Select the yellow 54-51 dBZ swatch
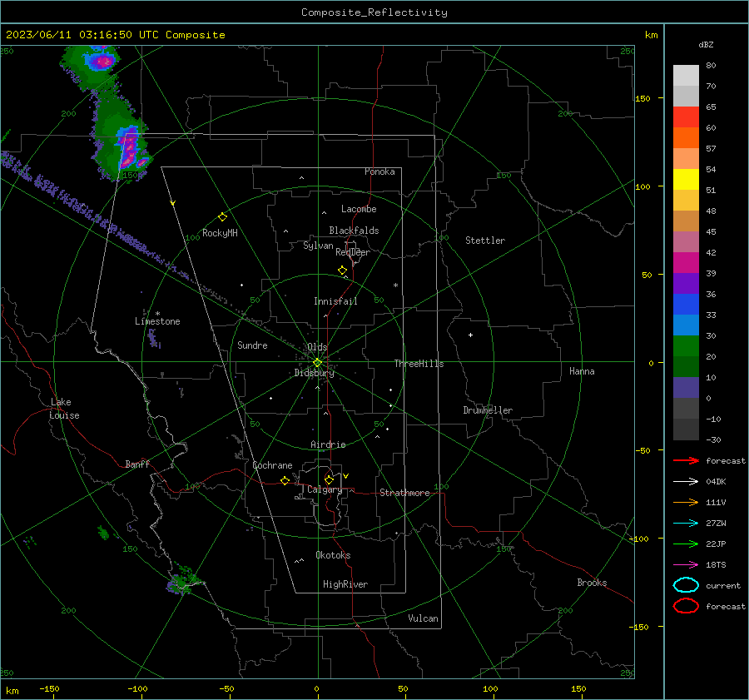This screenshot has height=700, width=749. pos(686,180)
